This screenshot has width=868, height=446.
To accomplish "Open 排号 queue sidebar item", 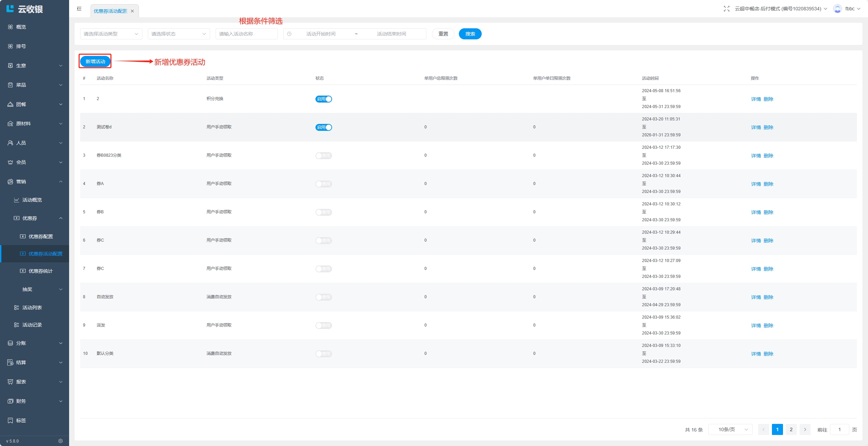I will click(x=21, y=46).
